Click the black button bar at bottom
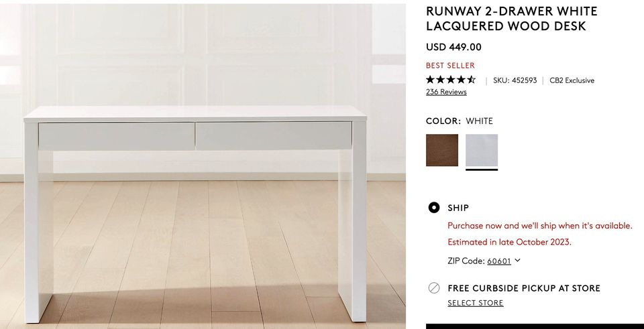Viewport: 644px width, 329px height. pos(535,326)
